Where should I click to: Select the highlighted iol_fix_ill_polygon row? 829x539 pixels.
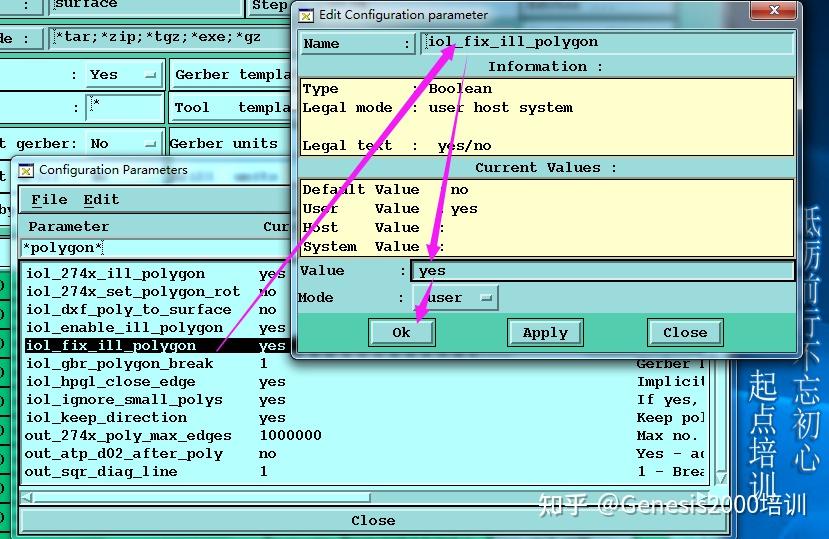click(156, 345)
